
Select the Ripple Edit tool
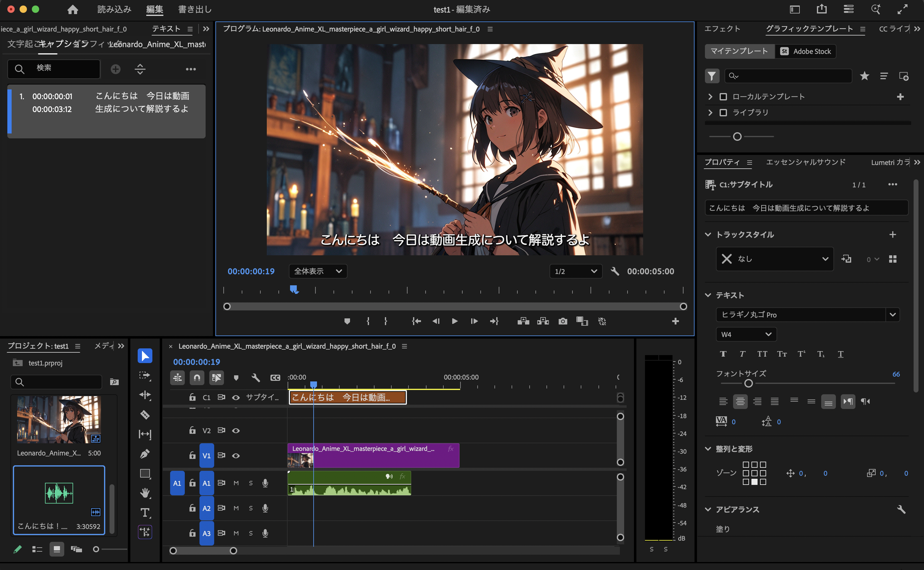tap(145, 395)
